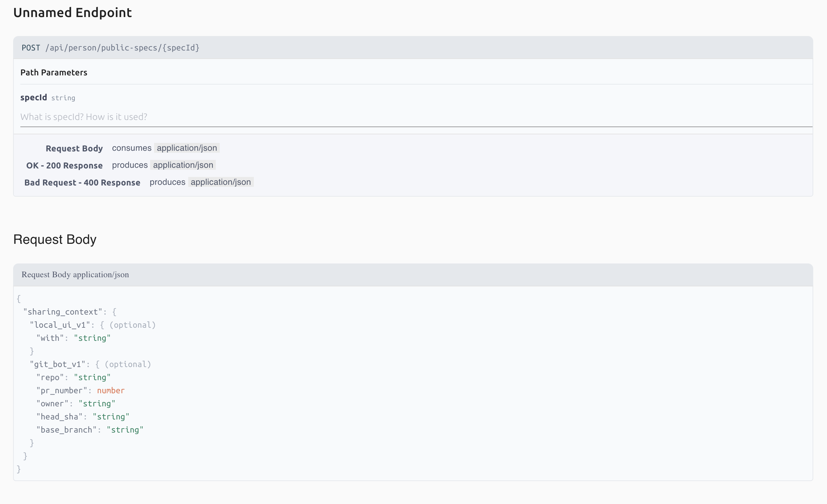Screen dimensions: 827x504
Task: Click the specId description input field
Action: coord(201,117)
